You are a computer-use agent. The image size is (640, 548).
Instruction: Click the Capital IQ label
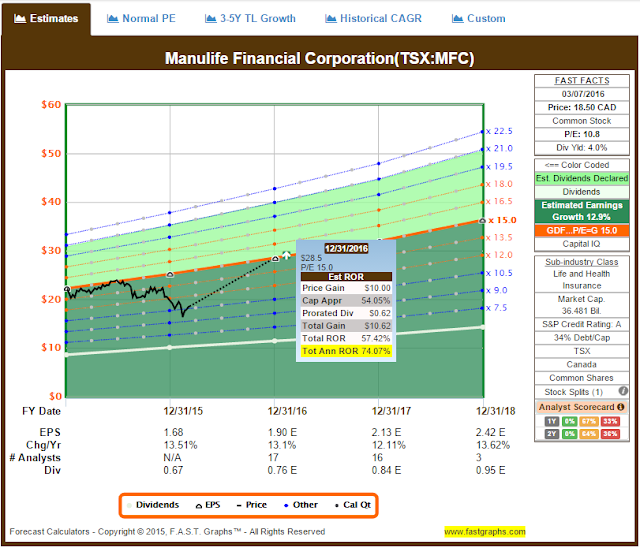(x=582, y=244)
